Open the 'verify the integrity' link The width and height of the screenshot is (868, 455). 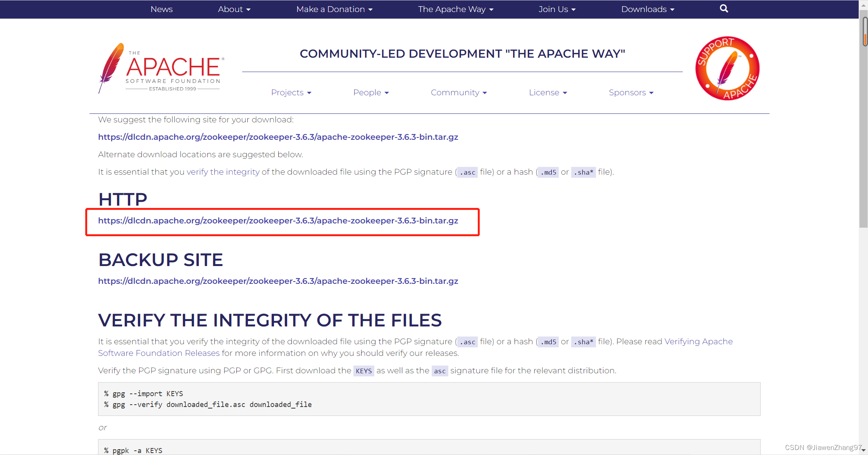coord(223,172)
